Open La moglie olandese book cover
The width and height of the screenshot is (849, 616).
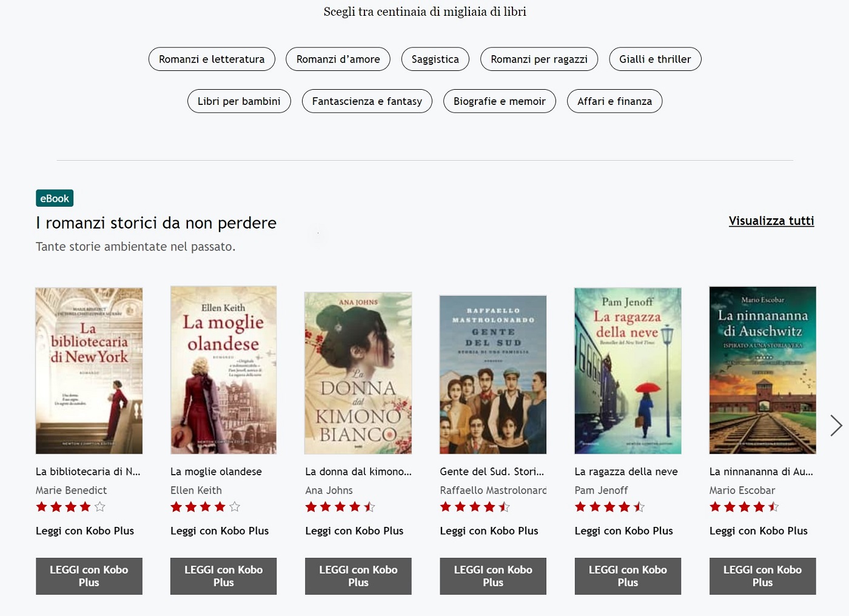223,370
